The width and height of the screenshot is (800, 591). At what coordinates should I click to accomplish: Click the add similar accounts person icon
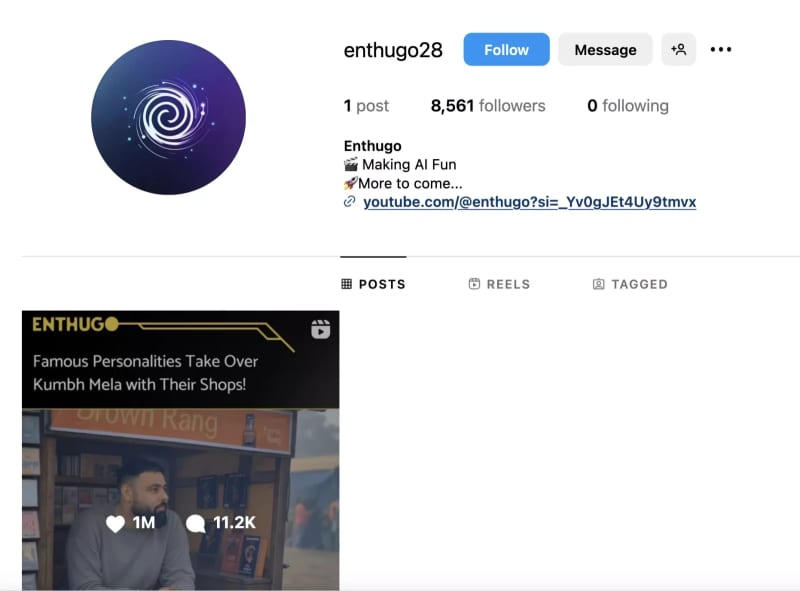[679, 50]
